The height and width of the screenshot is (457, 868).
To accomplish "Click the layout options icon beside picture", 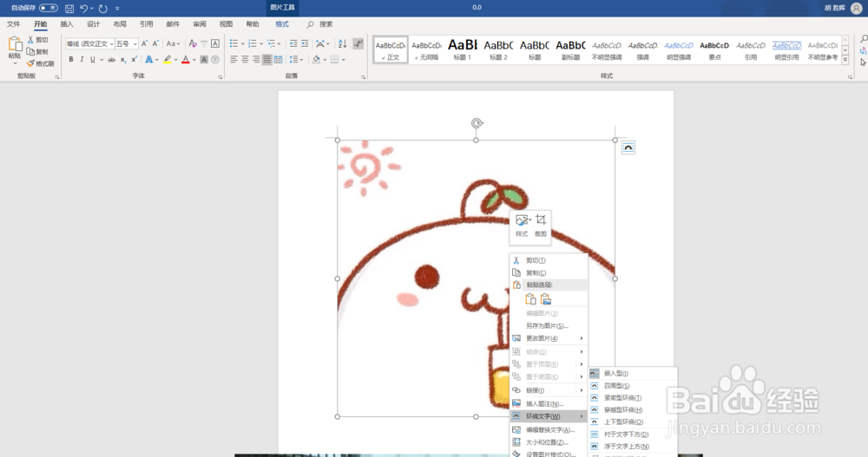I will click(x=628, y=147).
